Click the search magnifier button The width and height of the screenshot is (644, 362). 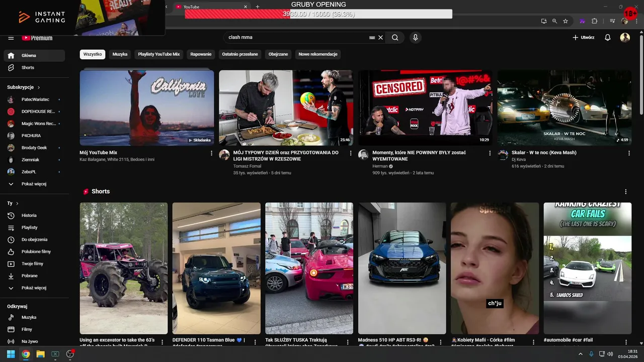[395, 37]
